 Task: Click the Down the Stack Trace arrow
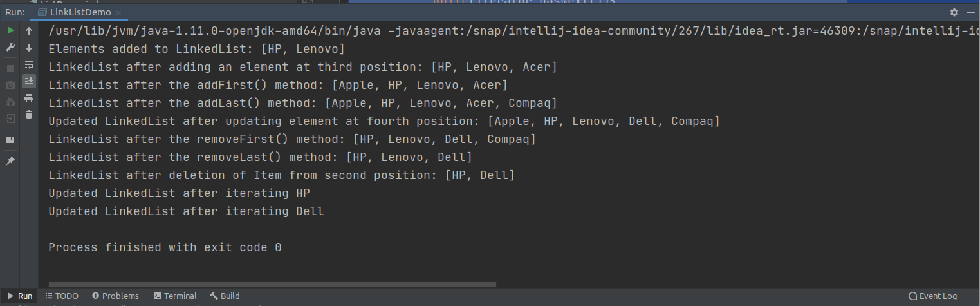pos(29,48)
